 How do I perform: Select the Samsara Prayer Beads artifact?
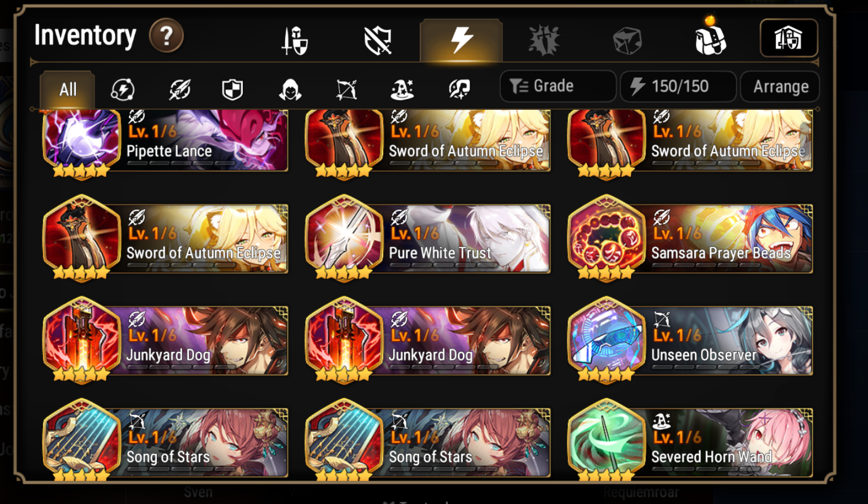pos(690,238)
